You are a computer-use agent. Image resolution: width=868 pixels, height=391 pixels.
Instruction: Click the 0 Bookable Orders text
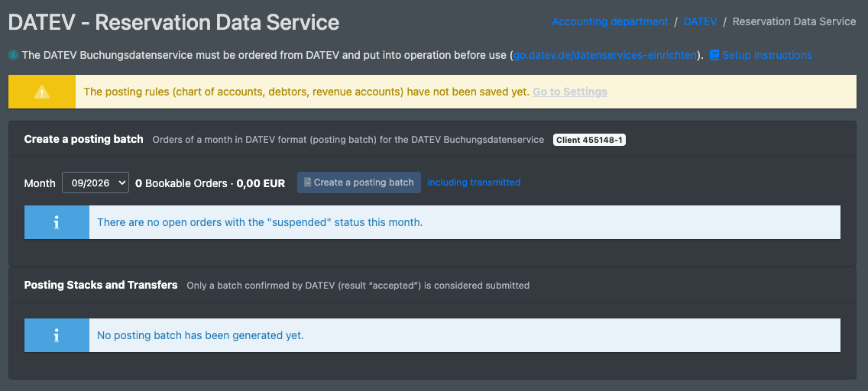point(181,183)
